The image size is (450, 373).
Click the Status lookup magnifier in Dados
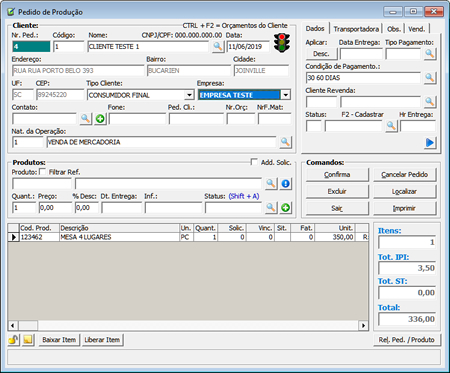(391, 126)
